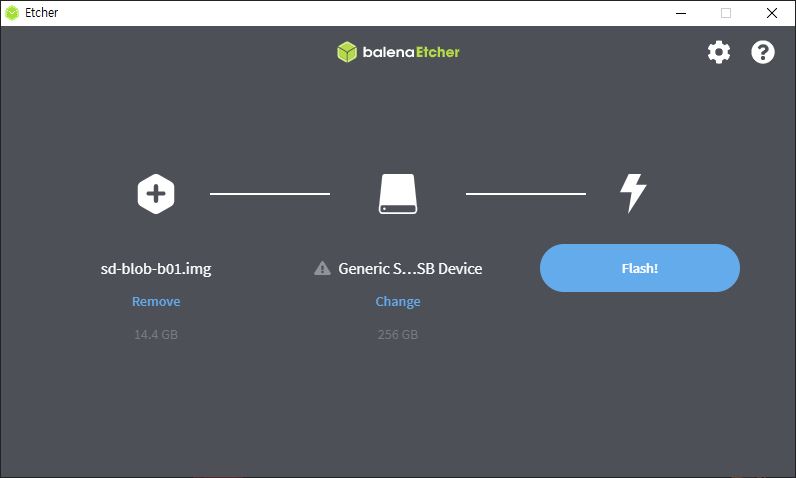Click the Generic S...SB Device label

pos(410,268)
